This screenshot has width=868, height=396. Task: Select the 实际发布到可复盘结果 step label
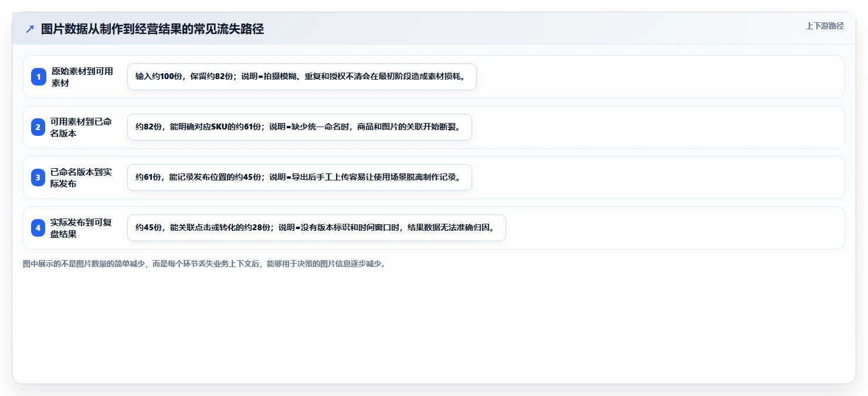[82, 228]
